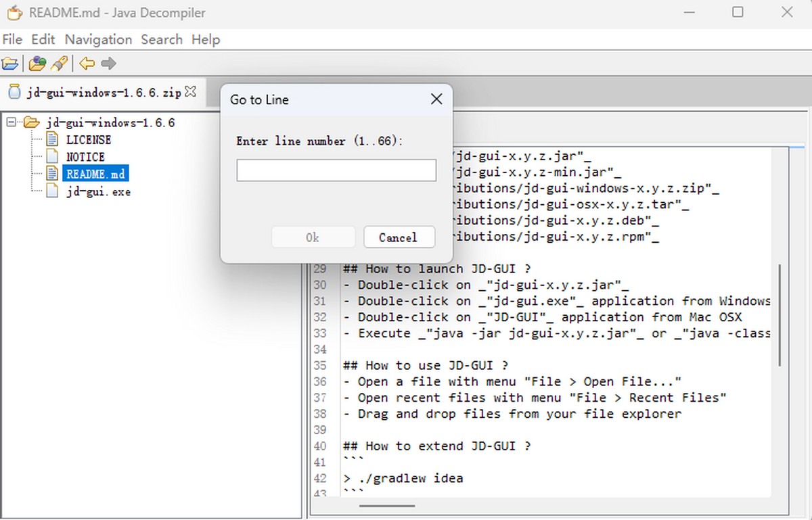Close the Go to Line dialog
Viewport: 812px width, 520px height.
click(436, 99)
